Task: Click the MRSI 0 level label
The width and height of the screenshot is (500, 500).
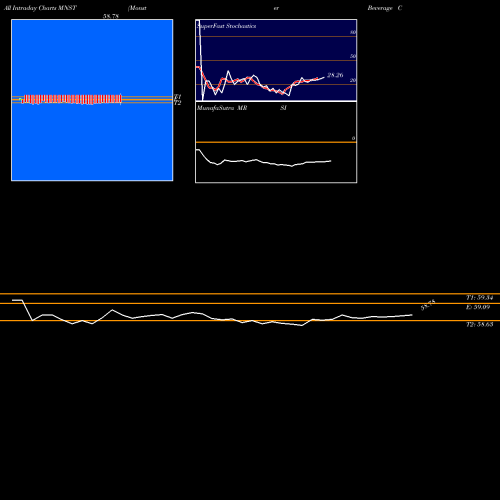Action: pos(353,138)
